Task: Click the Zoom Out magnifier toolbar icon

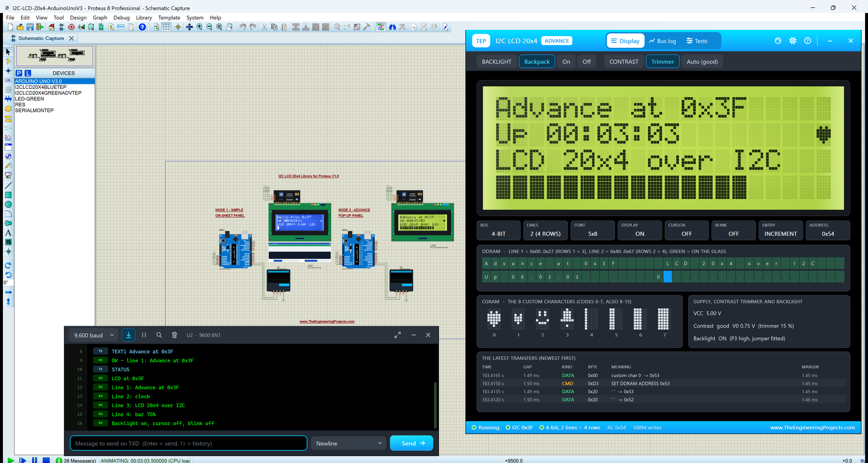Action: click(209, 27)
